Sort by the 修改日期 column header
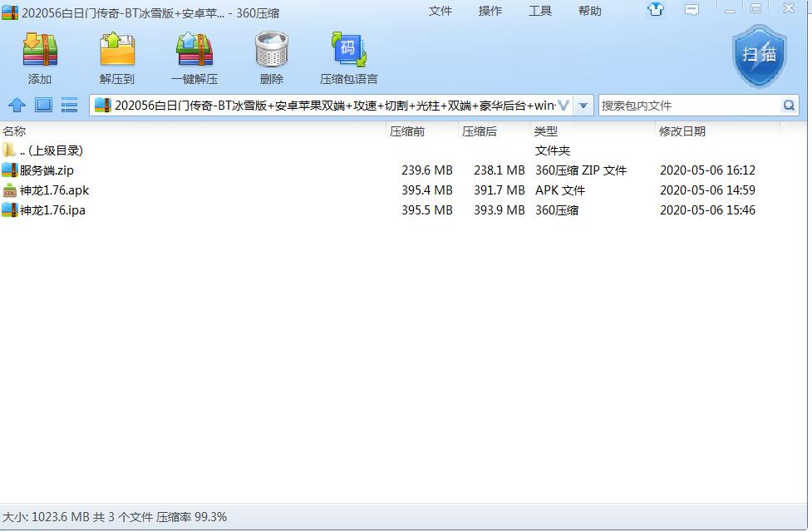This screenshot has width=812, height=532. coord(682,131)
